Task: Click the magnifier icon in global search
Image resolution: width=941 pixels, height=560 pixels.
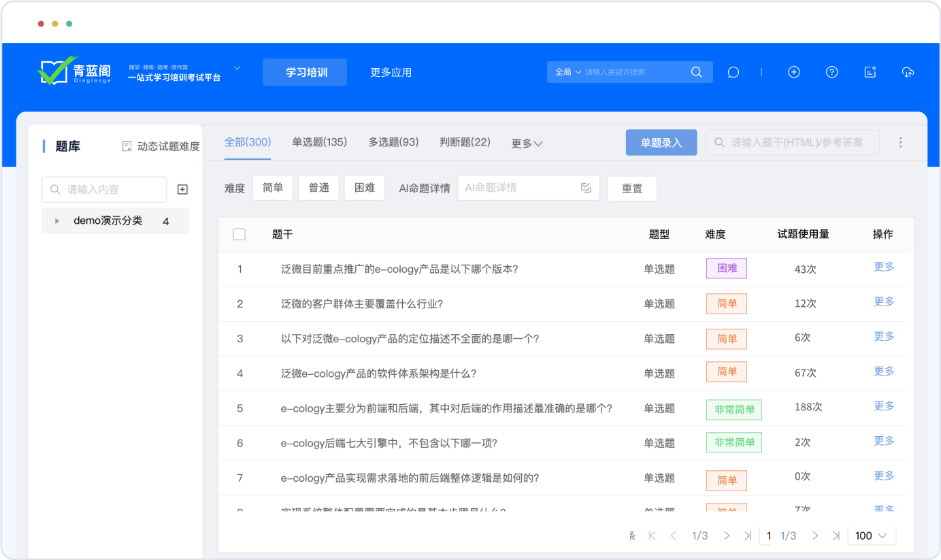Action: pos(696,72)
